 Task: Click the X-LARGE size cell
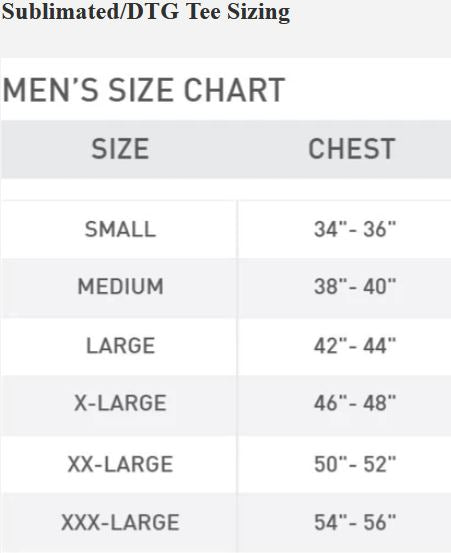(120, 403)
